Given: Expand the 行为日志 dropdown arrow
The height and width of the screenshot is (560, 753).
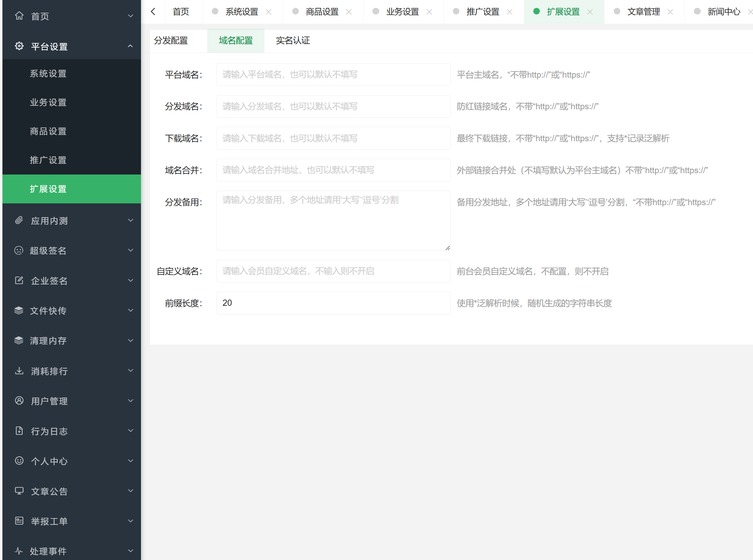Looking at the screenshot, I should (x=130, y=431).
